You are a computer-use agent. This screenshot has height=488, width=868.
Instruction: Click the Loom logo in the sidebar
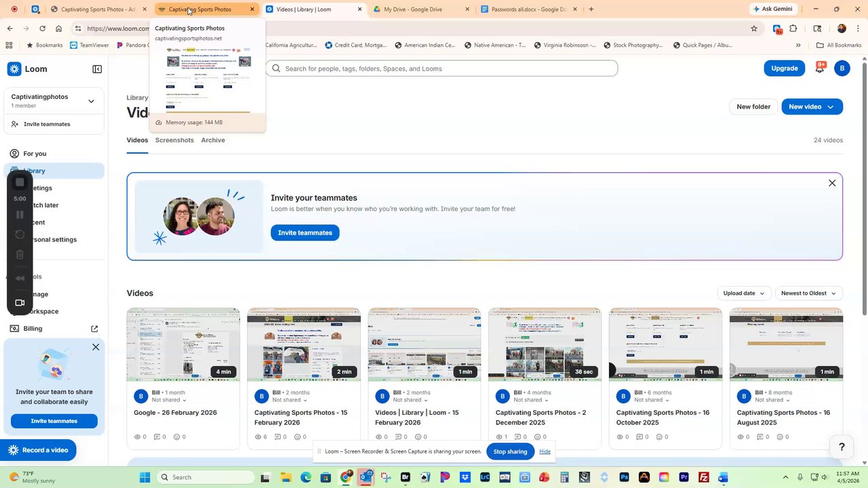coord(27,69)
